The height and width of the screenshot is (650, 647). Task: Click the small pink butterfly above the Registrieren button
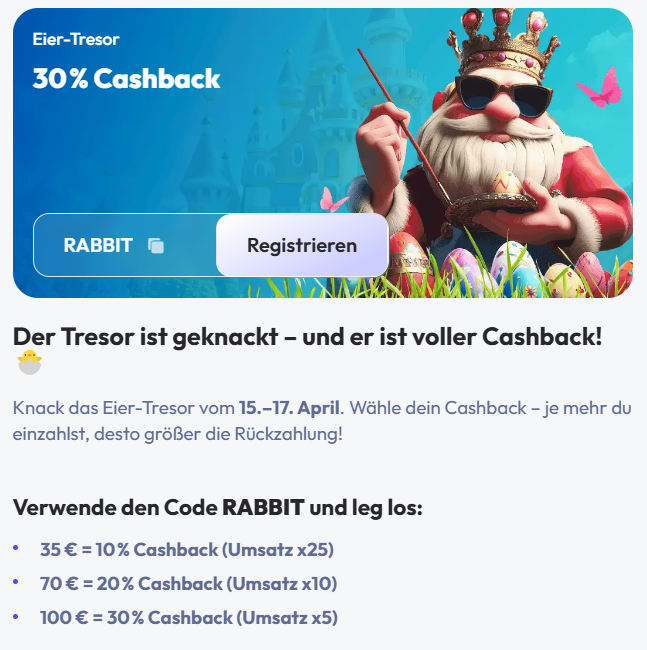click(332, 199)
